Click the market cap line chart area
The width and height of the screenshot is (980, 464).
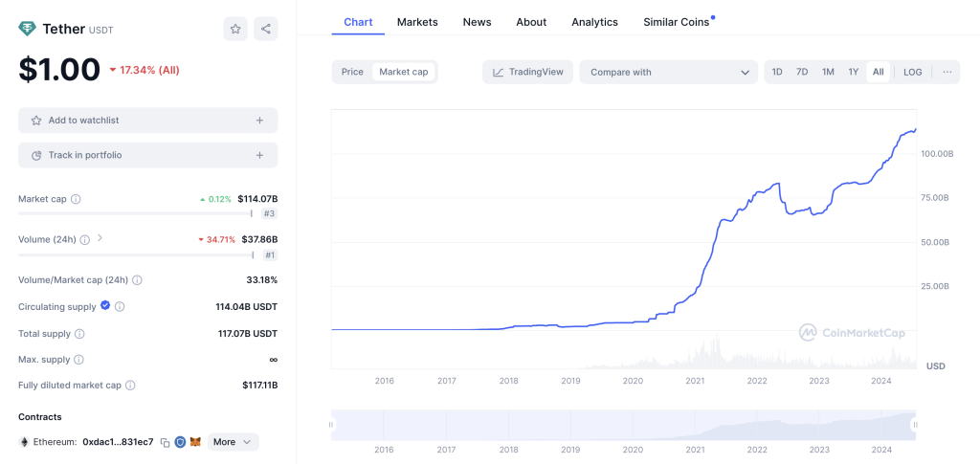click(623, 238)
